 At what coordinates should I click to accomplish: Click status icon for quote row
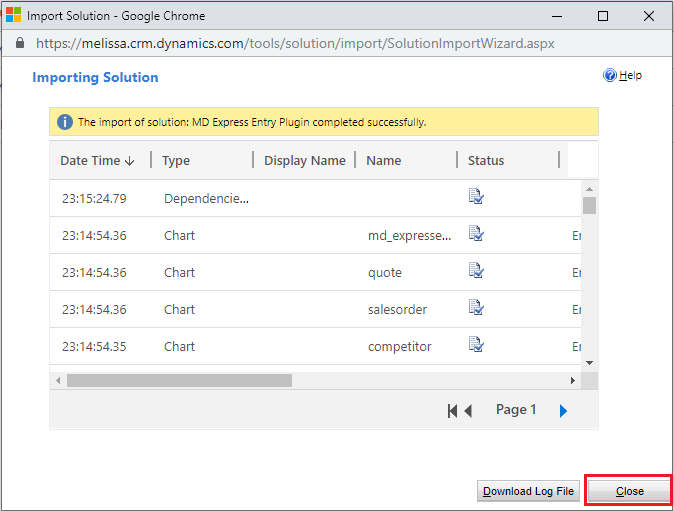coord(476,271)
